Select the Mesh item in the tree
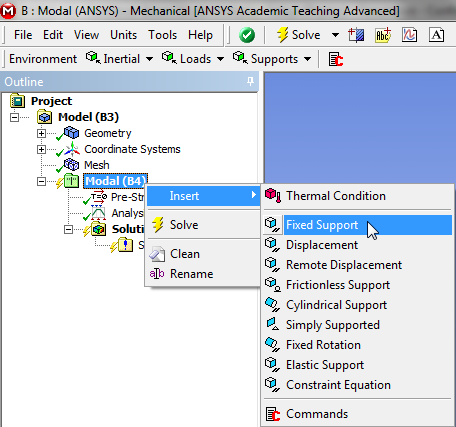 tap(97, 165)
